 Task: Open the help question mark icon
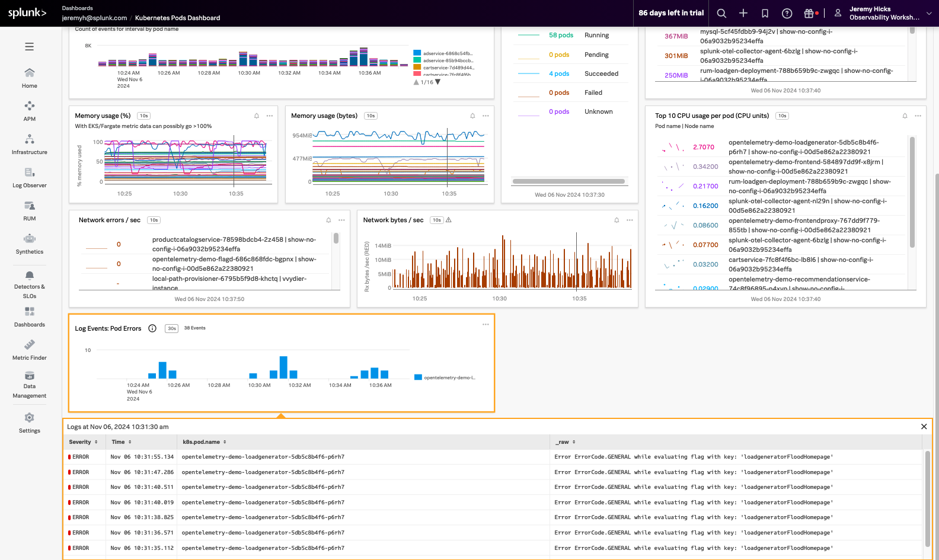click(787, 13)
